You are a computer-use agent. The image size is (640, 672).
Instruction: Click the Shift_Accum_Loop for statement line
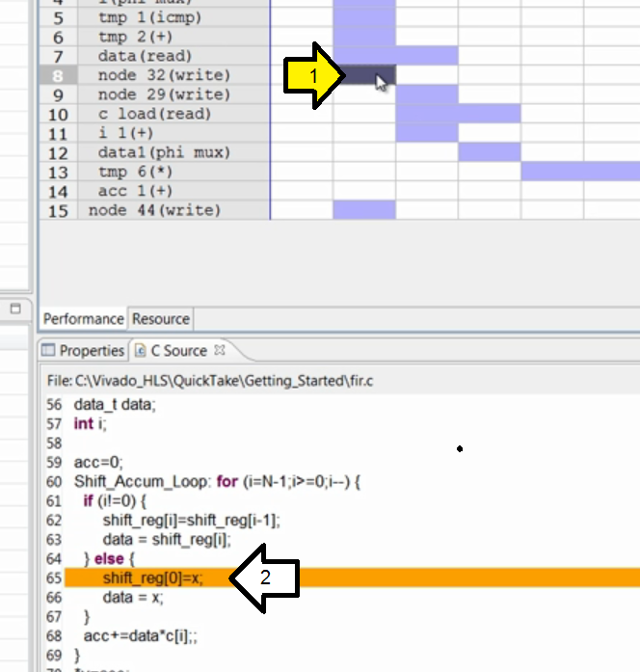point(217,482)
